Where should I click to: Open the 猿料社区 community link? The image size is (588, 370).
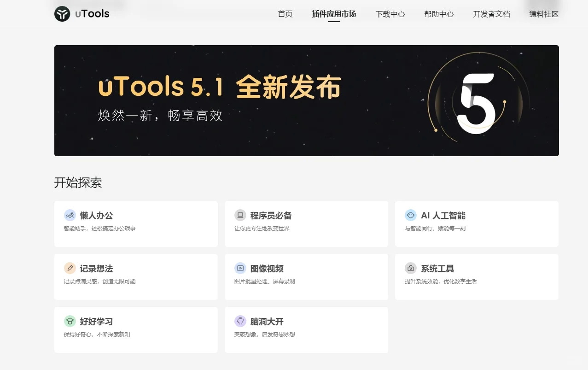[544, 14]
